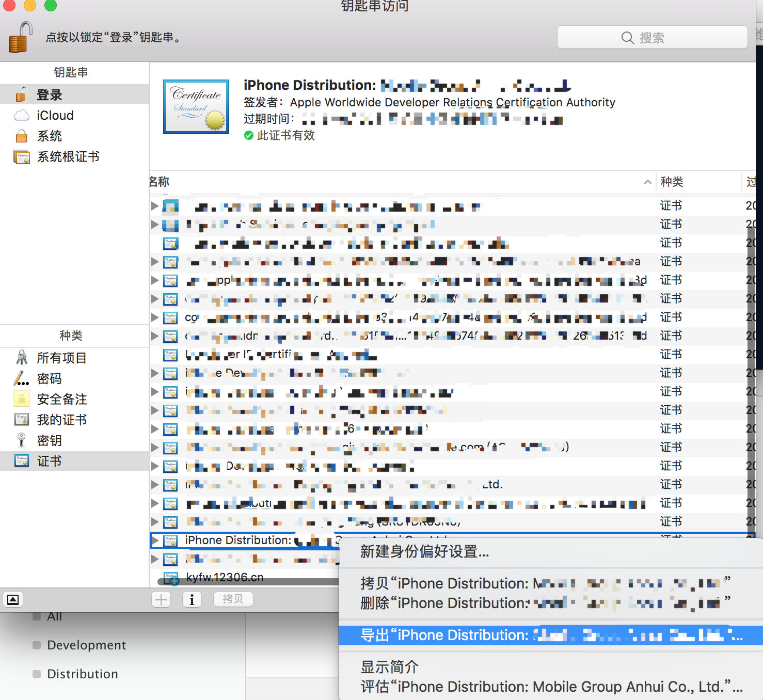Select the 系统 keychain
Viewport: 763px width, 700px height.
tap(50, 136)
